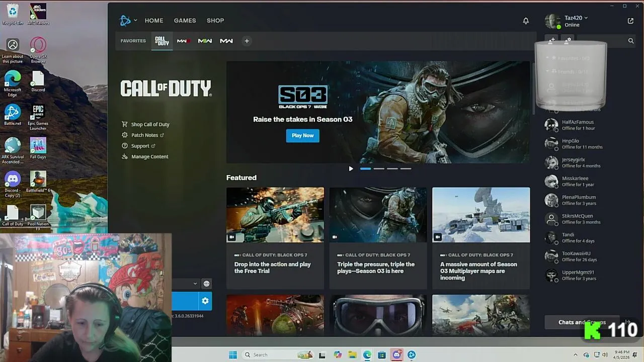Select the Pool Nation FX desktop icon
The image size is (644, 362).
click(x=38, y=218)
